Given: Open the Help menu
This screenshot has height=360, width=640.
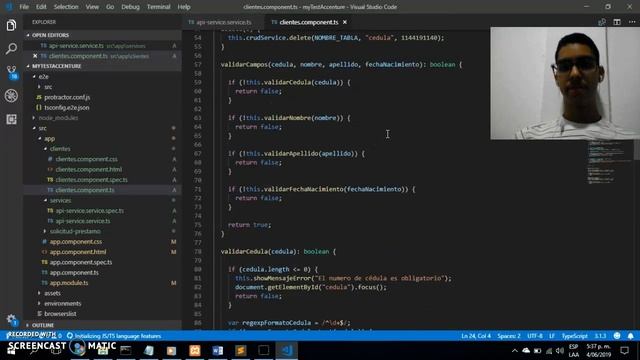Looking at the screenshot, I should click(184, 7).
